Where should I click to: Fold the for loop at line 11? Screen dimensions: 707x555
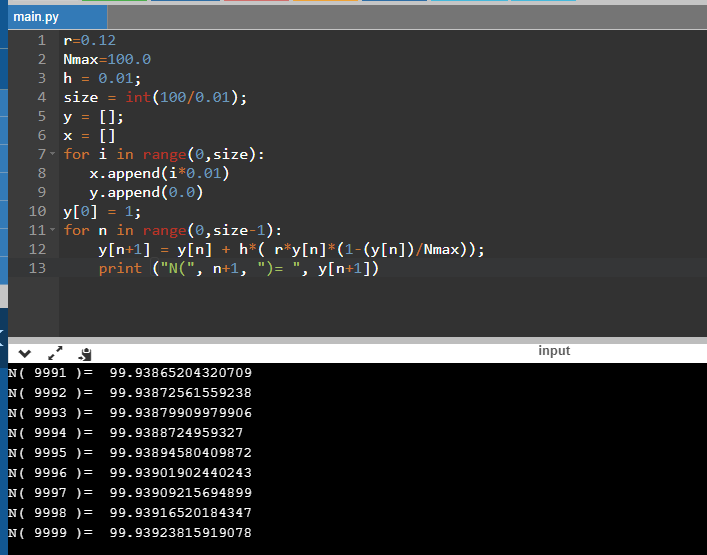(53, 230)
